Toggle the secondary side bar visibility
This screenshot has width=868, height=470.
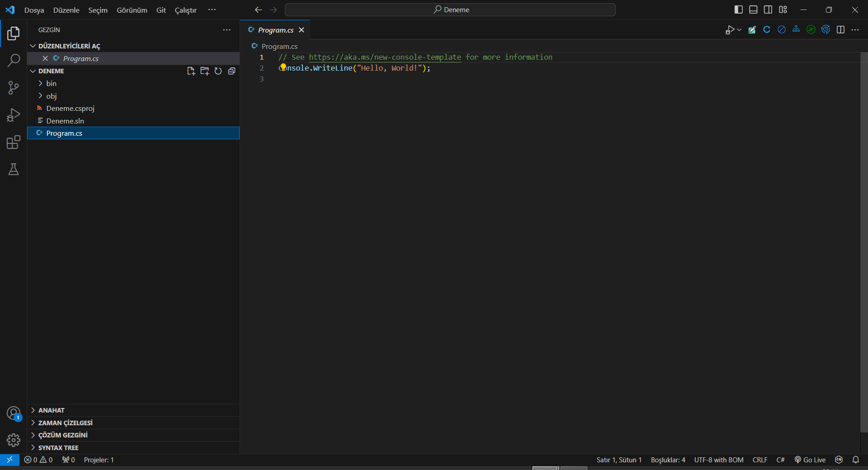768,9
